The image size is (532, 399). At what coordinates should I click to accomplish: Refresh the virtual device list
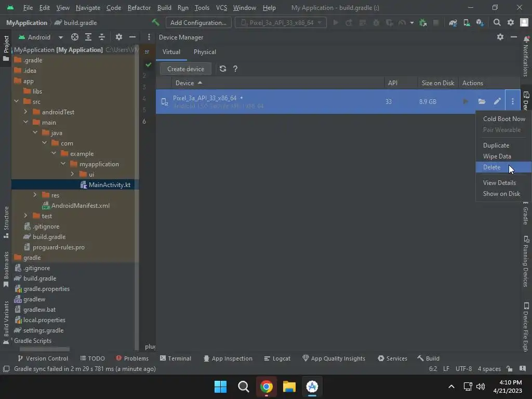222,69
